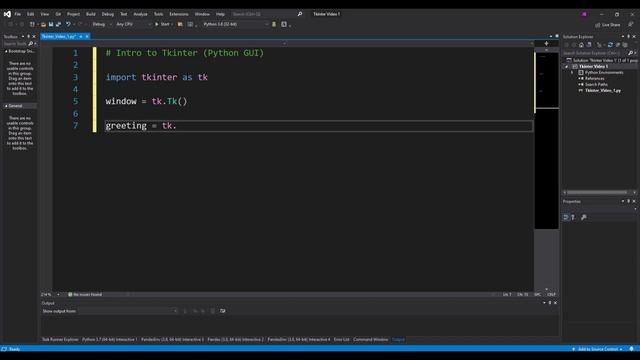
Task: Open the Extensions menu
Action: [179, 14]
